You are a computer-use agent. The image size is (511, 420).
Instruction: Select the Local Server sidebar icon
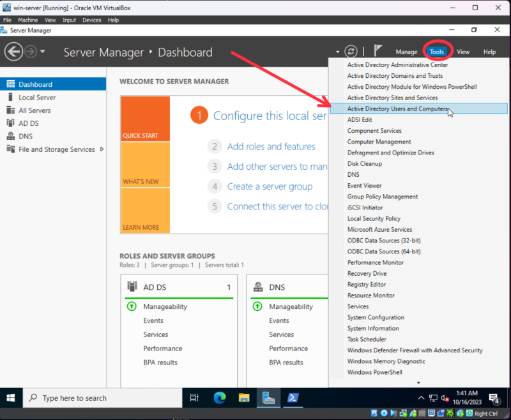pyautogui.click(x=10, y=98)
